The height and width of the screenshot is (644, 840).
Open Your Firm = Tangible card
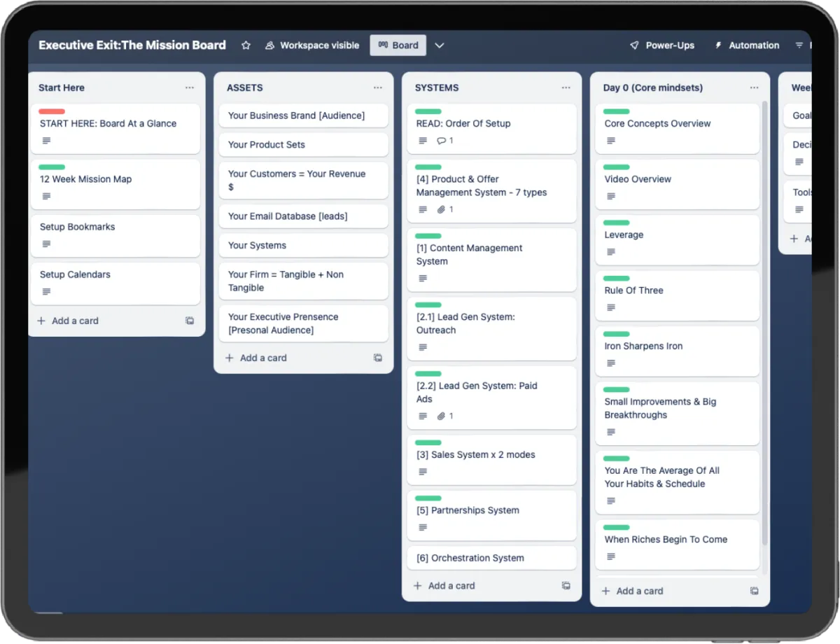pos(303,281)
